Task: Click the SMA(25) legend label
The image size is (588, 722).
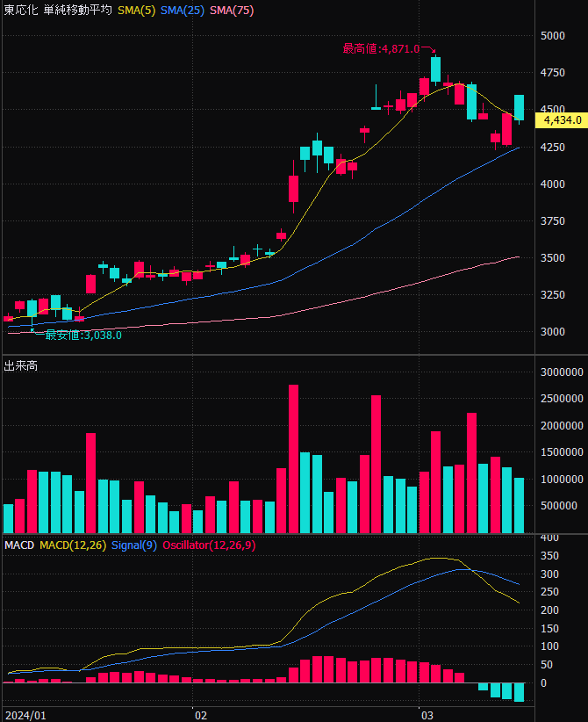Action: coord(183,11)
